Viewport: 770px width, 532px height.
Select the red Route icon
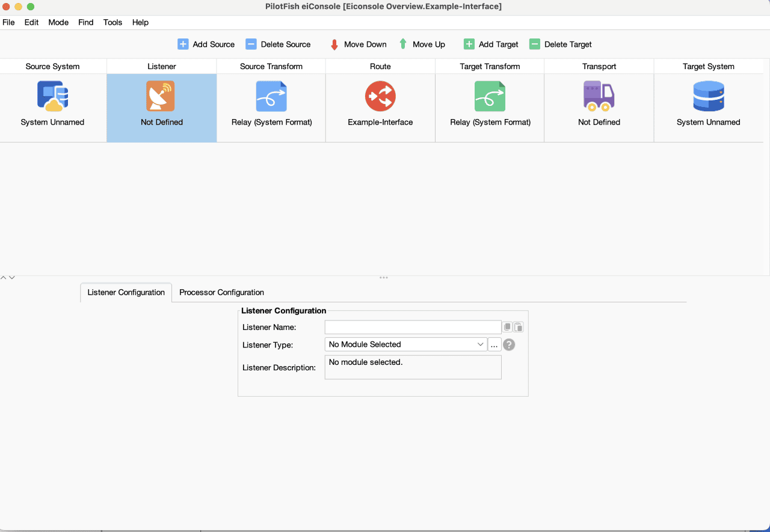click(380, 96)
